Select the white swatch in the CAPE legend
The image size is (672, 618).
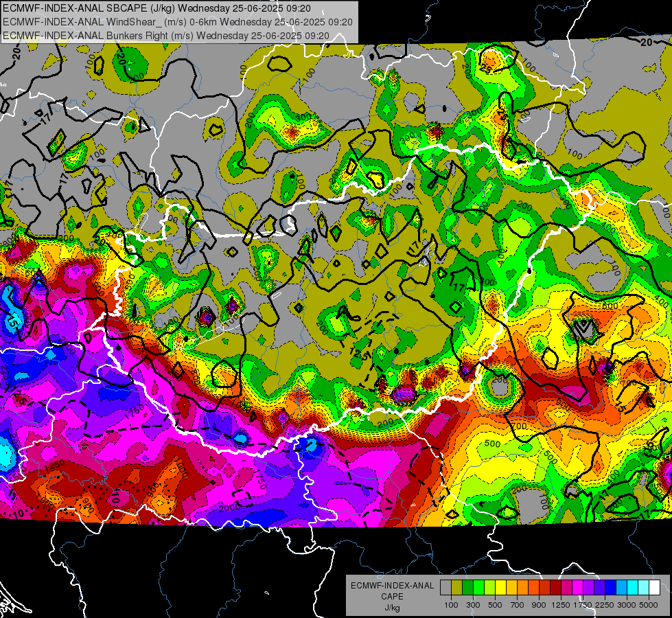point(654,587)
